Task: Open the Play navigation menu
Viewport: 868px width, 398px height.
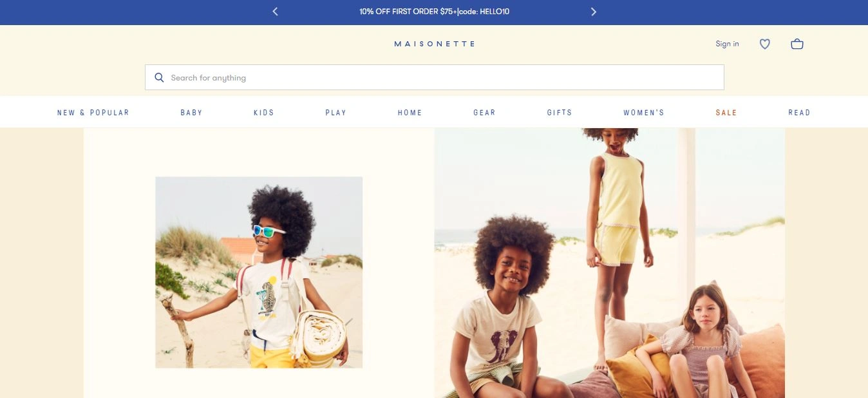Action: point(336,113)
